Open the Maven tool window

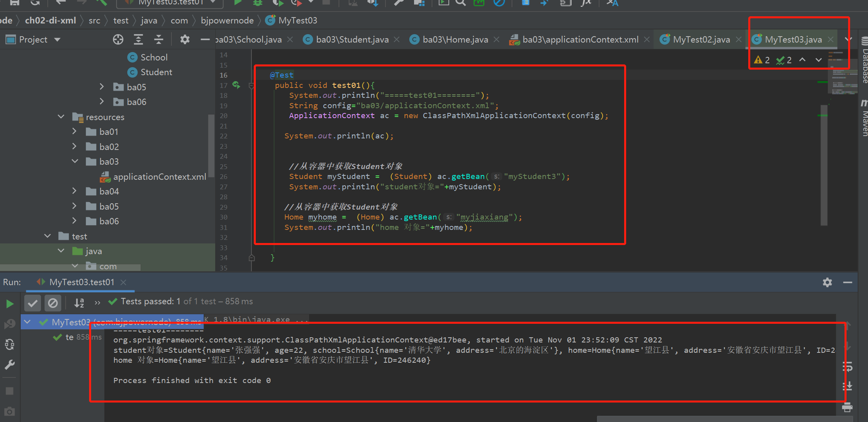click(864, 118)
